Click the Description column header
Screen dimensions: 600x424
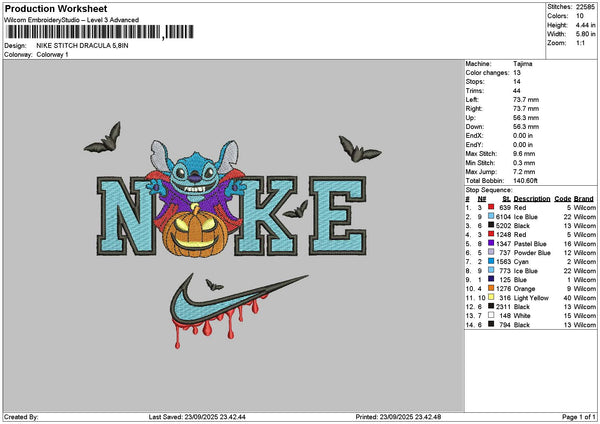pos(532,199)
